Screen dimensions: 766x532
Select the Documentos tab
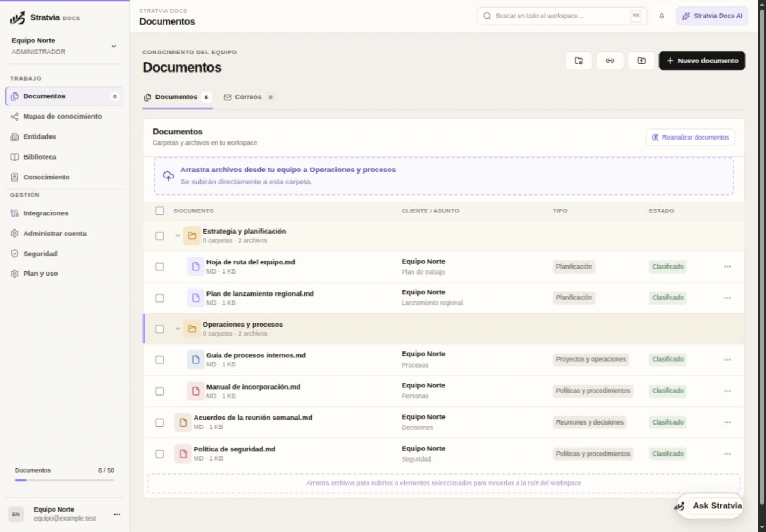click(x=177, y=97)
